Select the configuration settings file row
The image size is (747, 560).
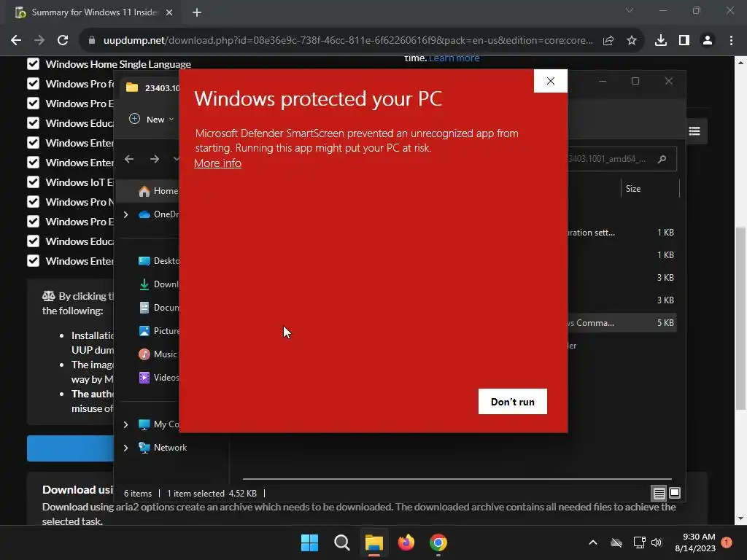click(621, 233)
